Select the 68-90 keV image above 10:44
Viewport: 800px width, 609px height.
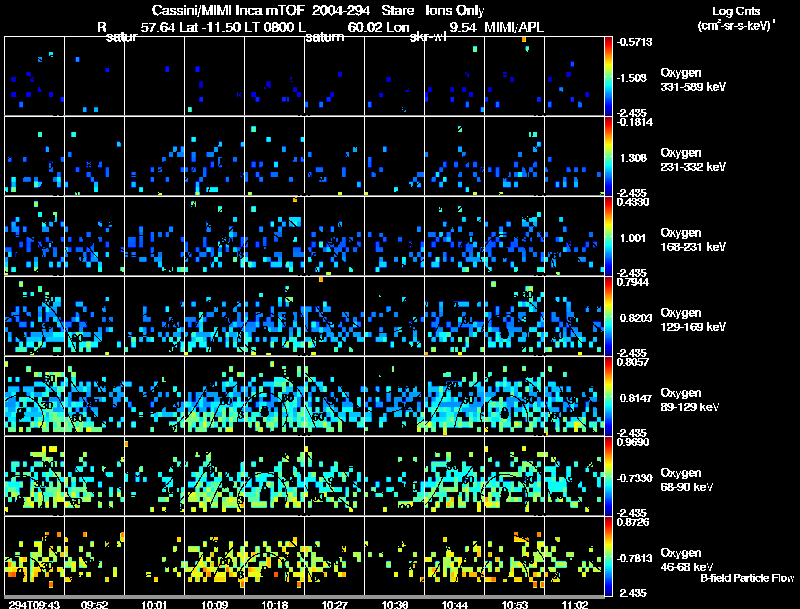[x=455, y=476]
